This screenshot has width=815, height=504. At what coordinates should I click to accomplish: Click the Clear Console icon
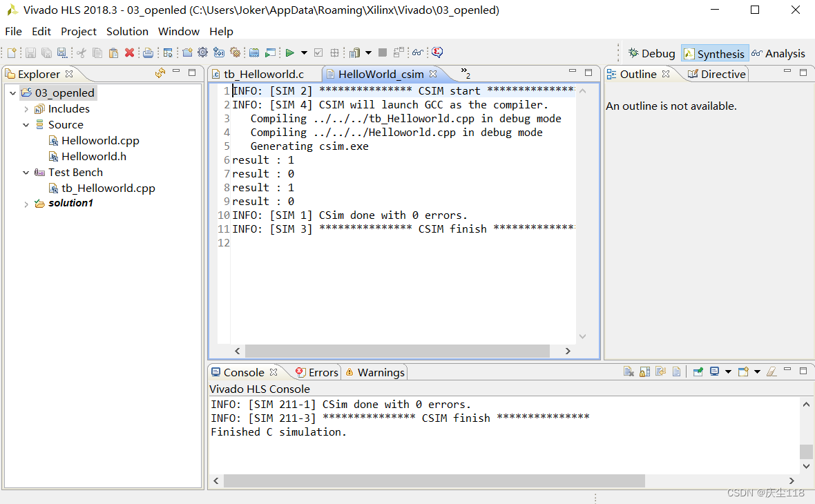pyautogui.click(x=771, y=371)
